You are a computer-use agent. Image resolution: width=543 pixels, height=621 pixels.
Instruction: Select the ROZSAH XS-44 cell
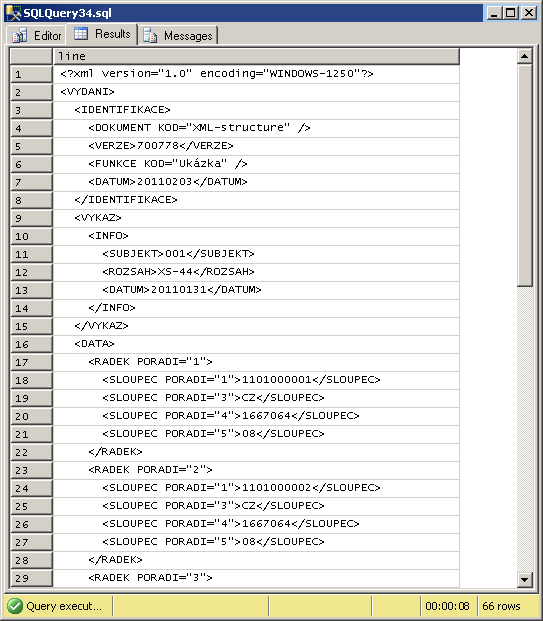(256, 272)
